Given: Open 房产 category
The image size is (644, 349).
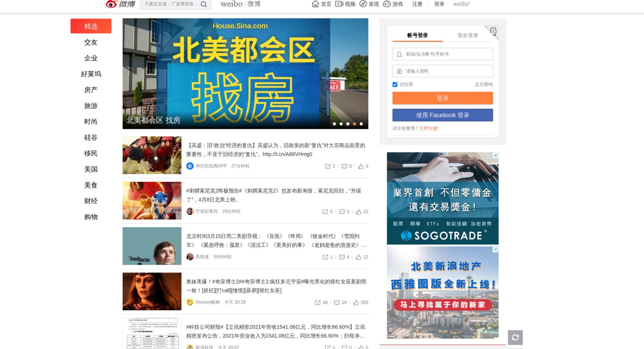Looking at the screenshot, I should pyautogui.click(x=91, y=90).
